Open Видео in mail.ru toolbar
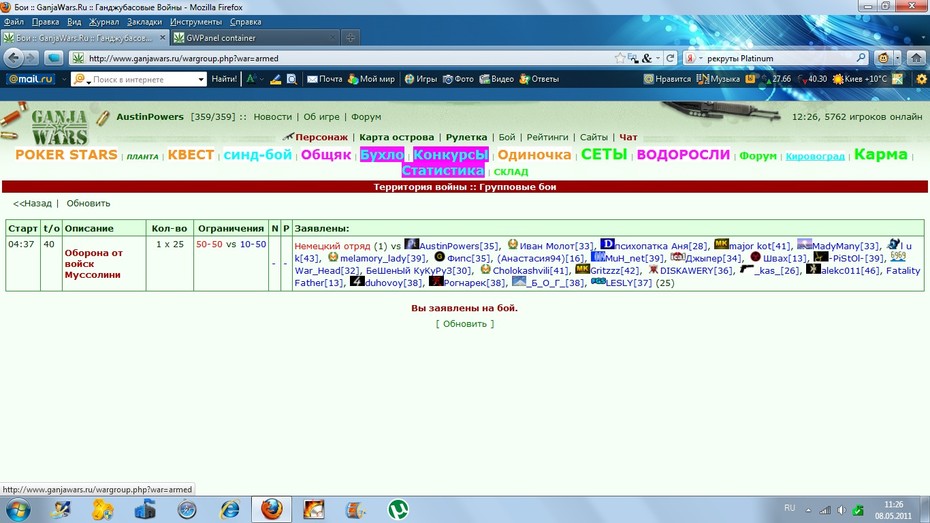The image size is (930, 523). pyautogui.click(x=496, y=79)
